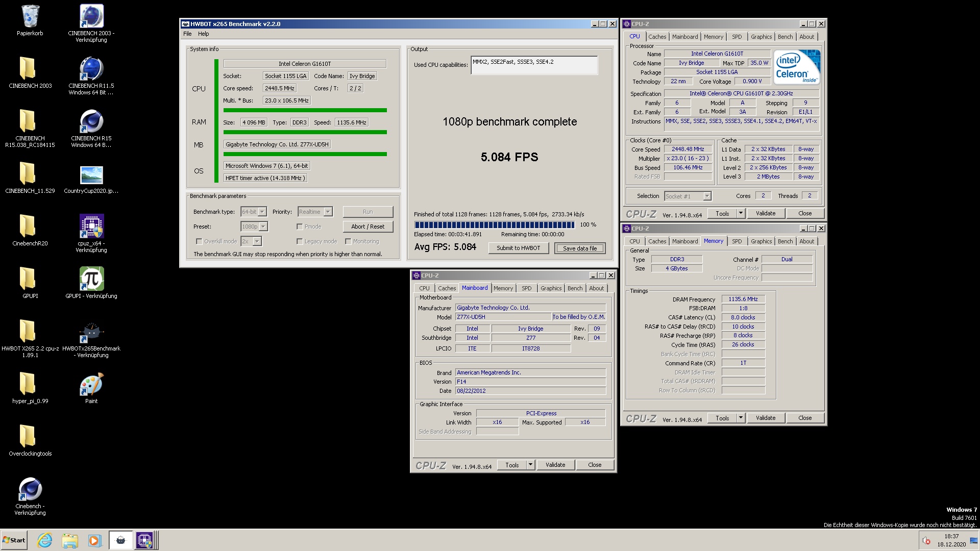The height and width of the screenshot is (551, 980).
Task: Toggle the Pmode checkbox
Action: [x=300, y=227]
